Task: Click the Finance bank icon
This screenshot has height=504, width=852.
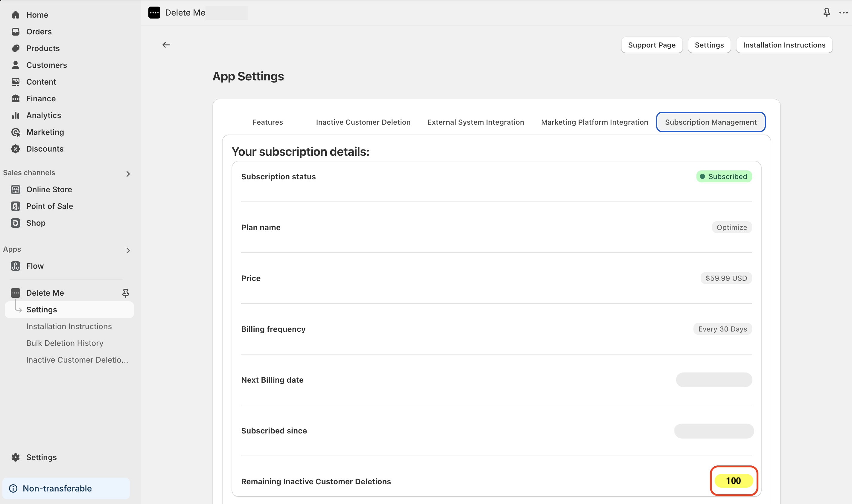Action: (x=15, y=98)
